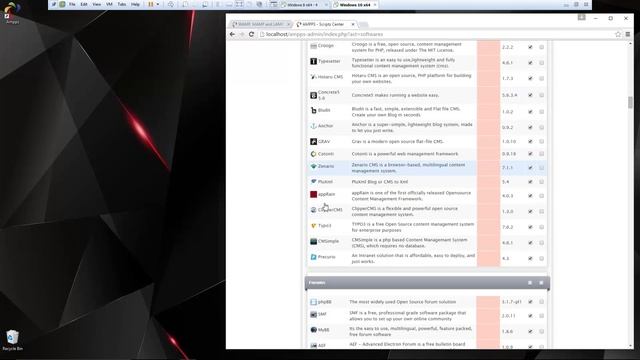
Task: Click the Anchor logo icon
Action: (313, 126)
